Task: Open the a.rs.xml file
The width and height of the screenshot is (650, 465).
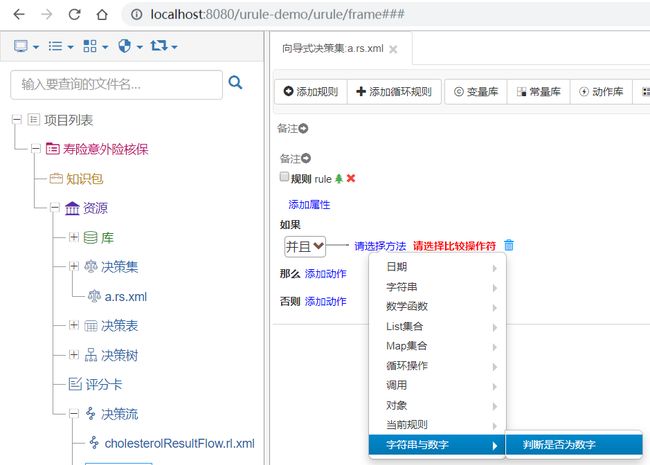Action: 126,297
